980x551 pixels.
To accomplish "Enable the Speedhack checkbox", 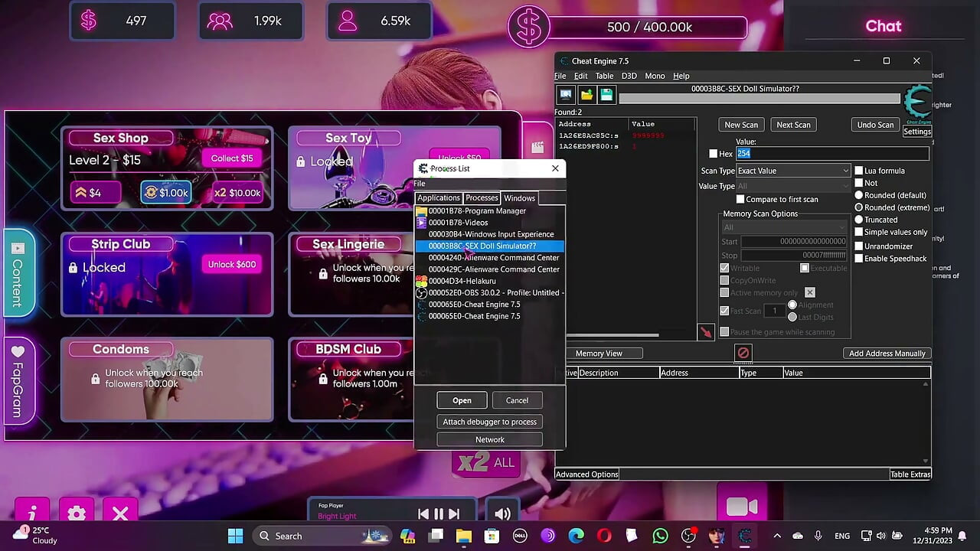I will pos(859,259).
